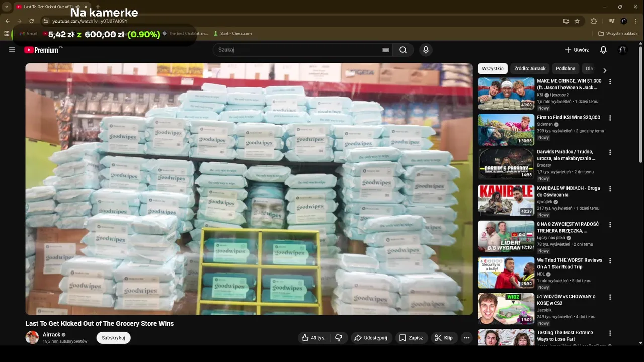644x362 pixels.
Task: Open new browser tab
Action: (98, 7)
